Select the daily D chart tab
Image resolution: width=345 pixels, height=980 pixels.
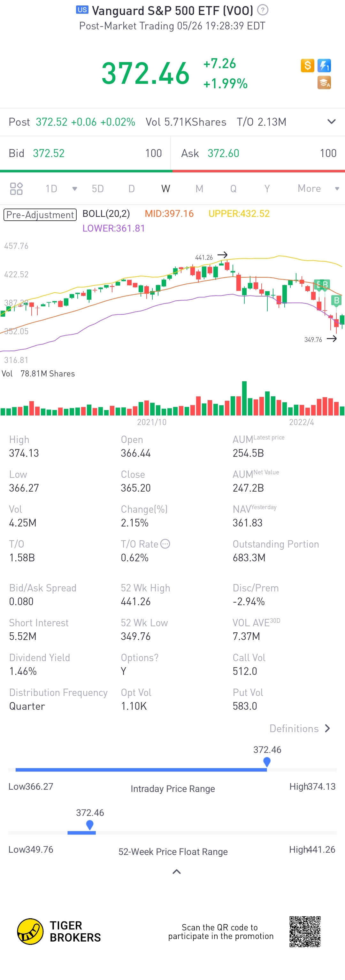coord(132,189)
